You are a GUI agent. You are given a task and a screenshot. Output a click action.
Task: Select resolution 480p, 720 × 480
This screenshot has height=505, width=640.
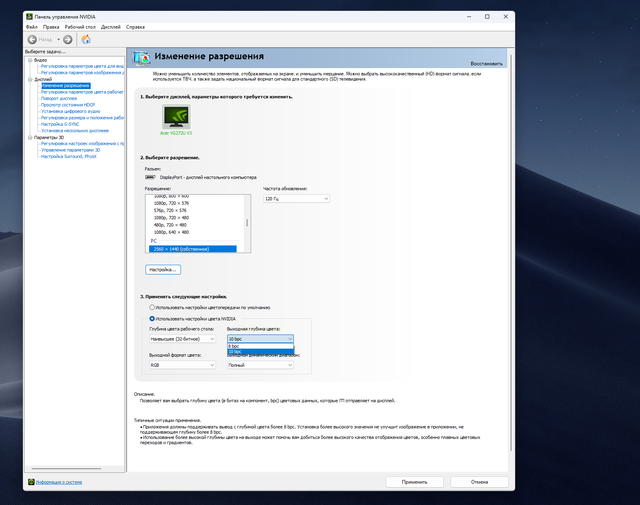click(x=170, y=225)
